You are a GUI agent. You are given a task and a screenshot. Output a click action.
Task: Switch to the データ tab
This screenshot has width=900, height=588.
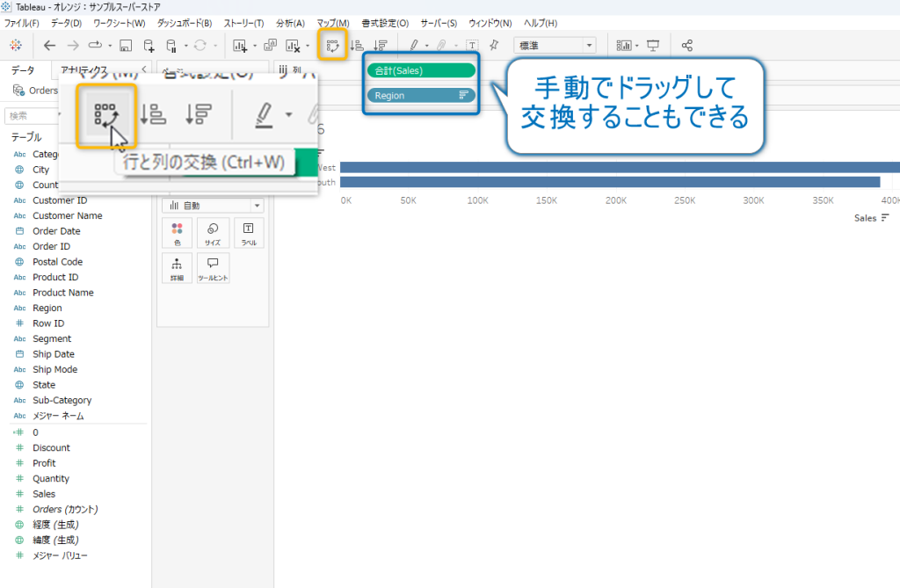(23, 70)
